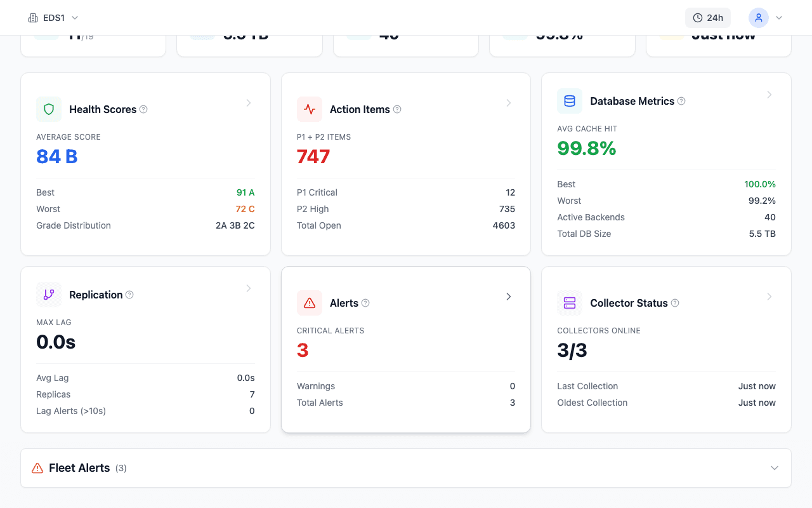
Task: Click the Alerts warning triangle icon
Action: coord(310,303)
